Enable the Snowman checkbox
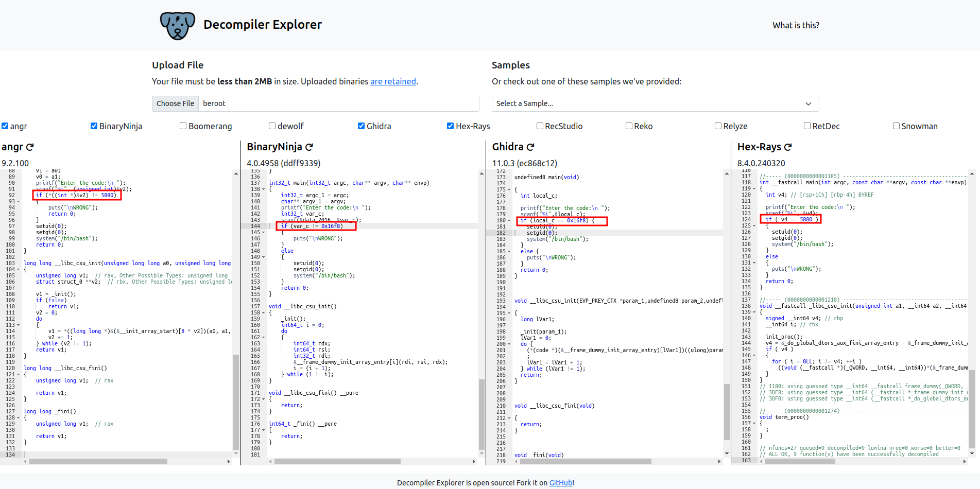Viewport: 980px width, 489px height. (x=896, y=126)
